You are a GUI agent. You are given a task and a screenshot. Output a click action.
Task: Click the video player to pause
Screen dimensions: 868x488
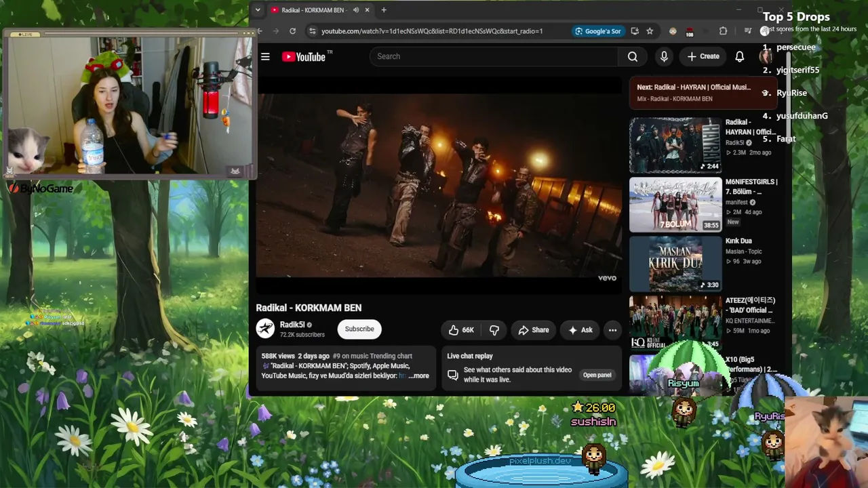(x=438, y=186)
